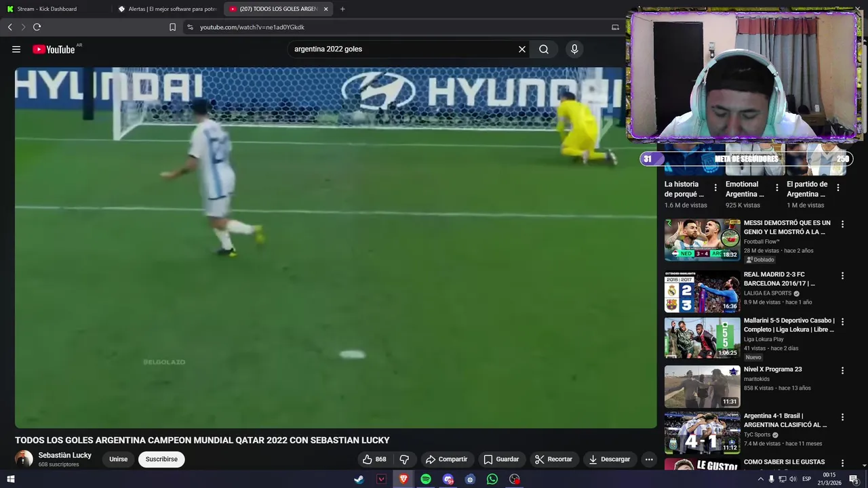The width and height of the screenshot is (868, 488).
Task: Open the Football Flow channel name
Action: [762, 241]
